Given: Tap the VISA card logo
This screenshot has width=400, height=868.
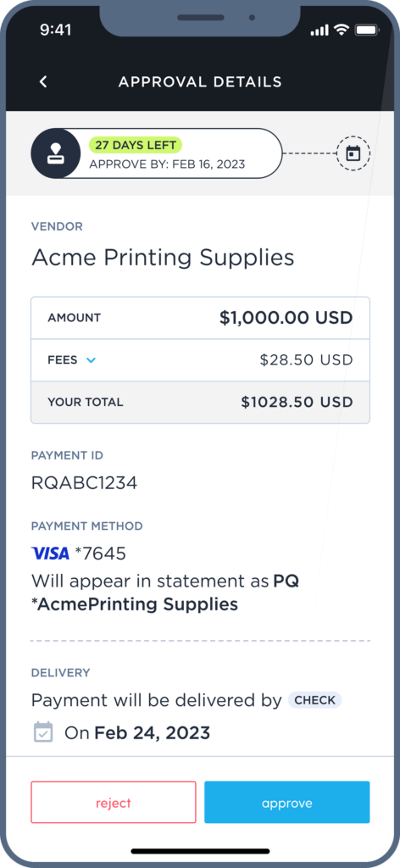Looking at the screenshot, I should point(50,553).
